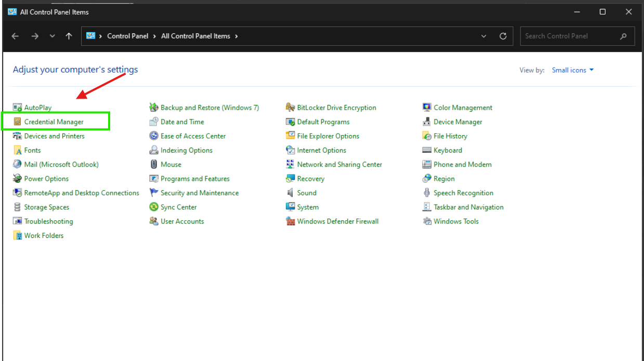
Task: Select Control Panel in the breadcrumb
Action: point(128,36)
